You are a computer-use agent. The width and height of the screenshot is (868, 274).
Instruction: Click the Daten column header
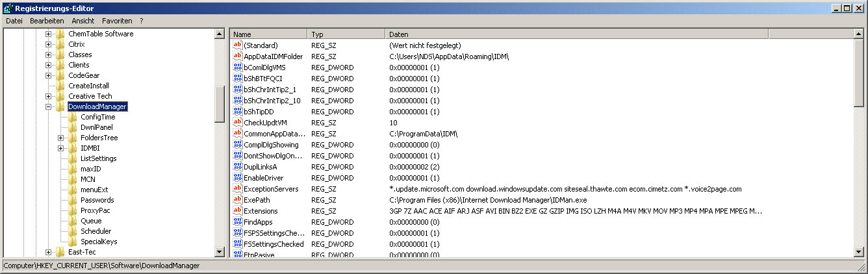[x=576, y=34]
